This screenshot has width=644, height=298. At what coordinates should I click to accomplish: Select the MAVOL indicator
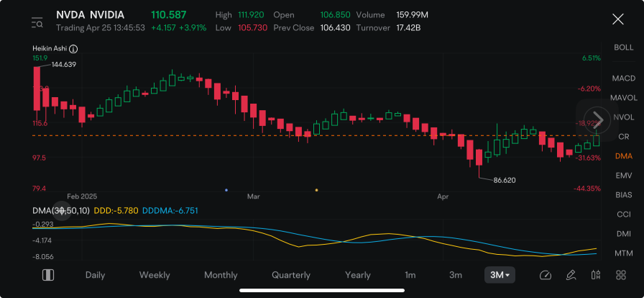tap(623, 98)
